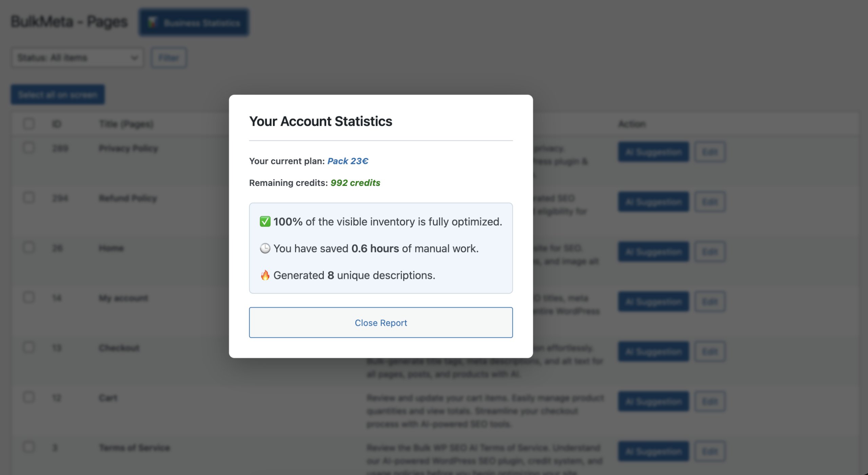Viewport: 868px width, 475px height.
Task: Click the Pack 23€ plan link
Action: (x=348, y=161)
